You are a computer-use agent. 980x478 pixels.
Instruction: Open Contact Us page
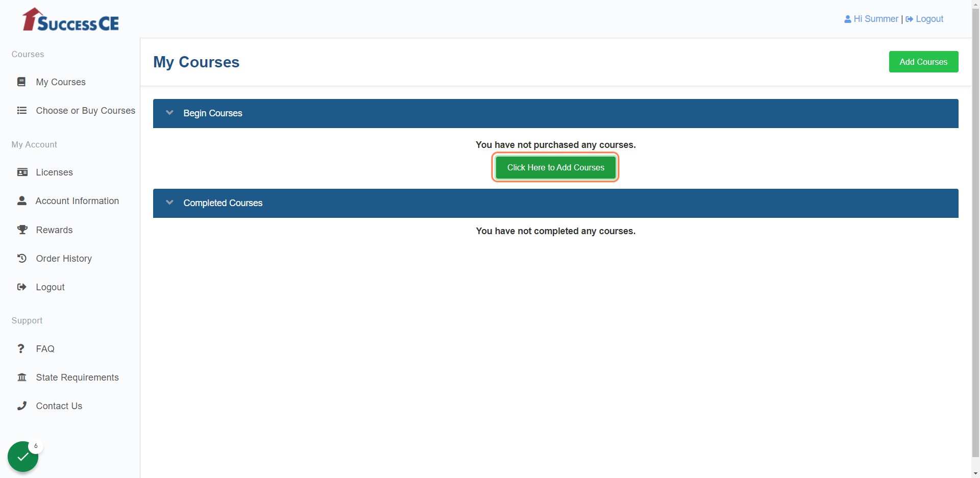coord(59,406)
